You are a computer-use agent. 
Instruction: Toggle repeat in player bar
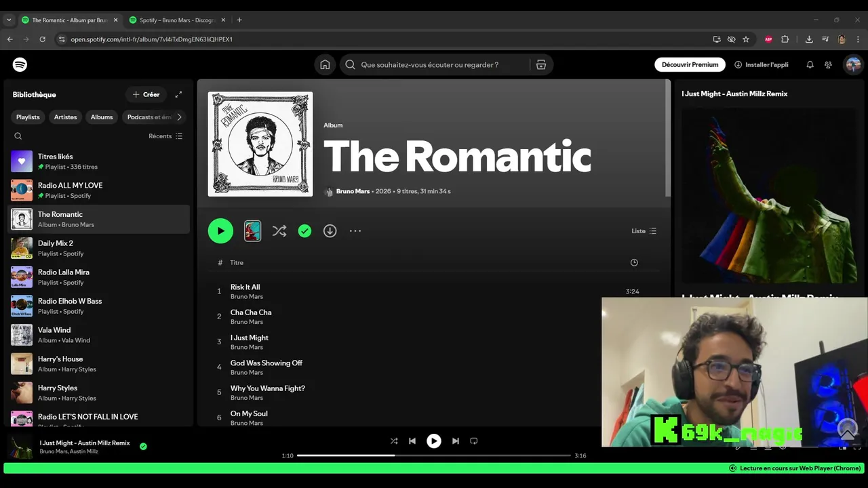pyautogui.click(x=474, y=441)
